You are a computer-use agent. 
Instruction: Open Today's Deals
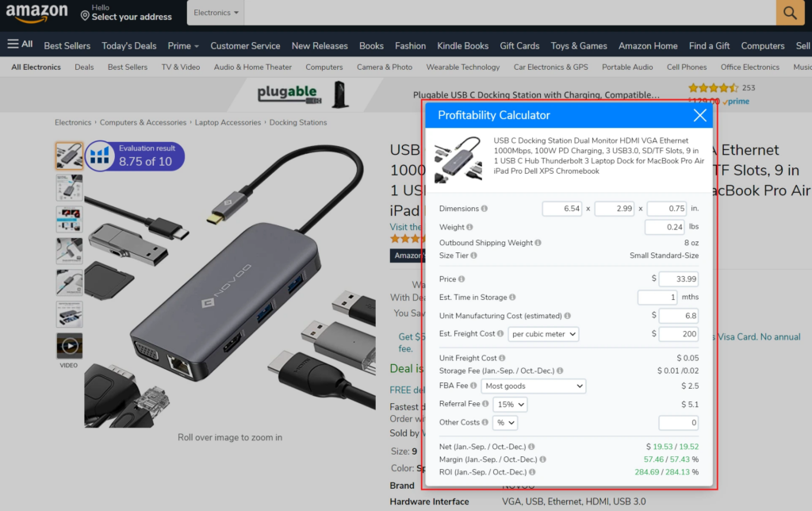[x=129, y=45]
